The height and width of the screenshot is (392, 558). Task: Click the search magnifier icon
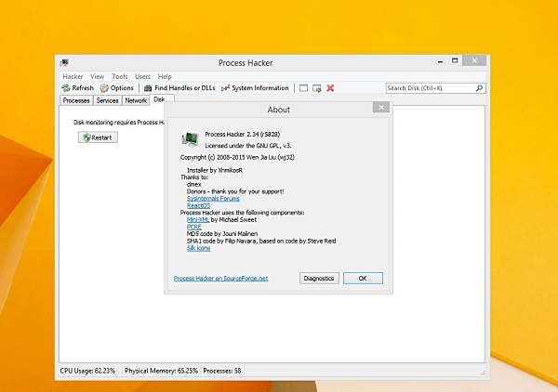coord(479,88)
